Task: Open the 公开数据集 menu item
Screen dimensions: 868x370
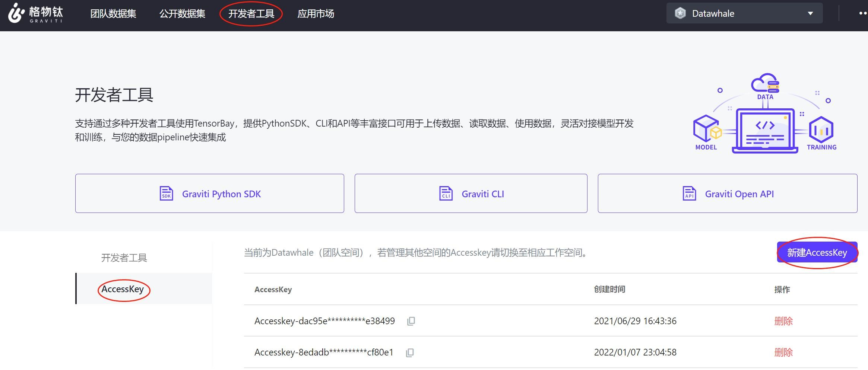Action: [x=182, y=14]
